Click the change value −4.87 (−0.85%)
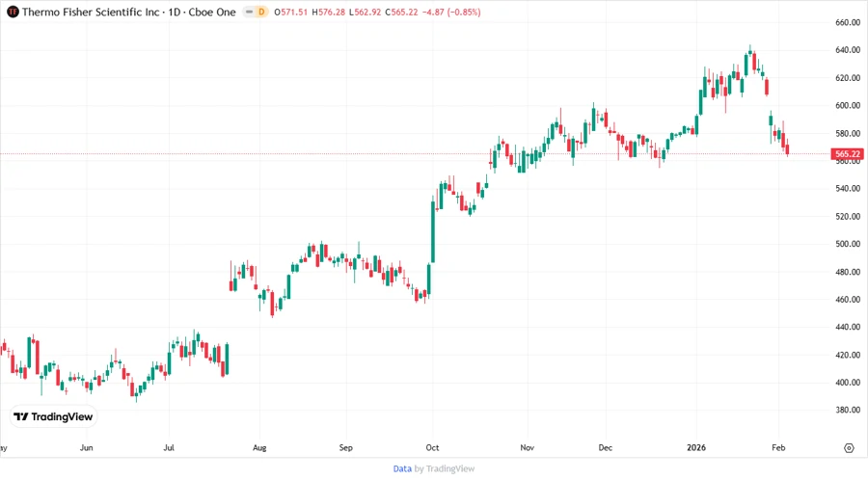This screenshot has height=480, width=868. (x=451, y=12)
